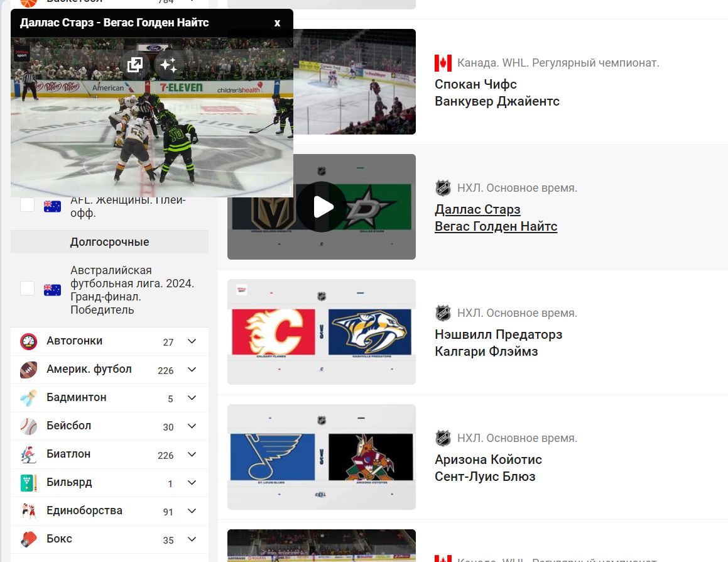Open the Биатлон sport section

[68, 454]
